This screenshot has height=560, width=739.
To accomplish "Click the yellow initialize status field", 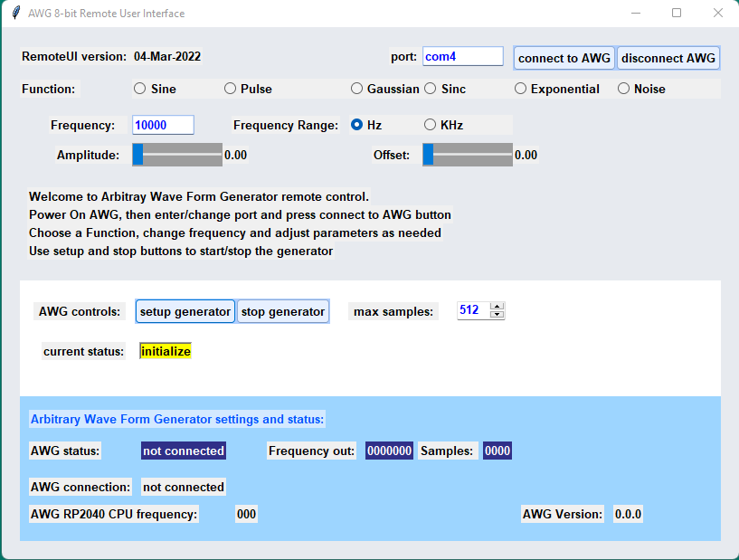I will (x=166, y=351).
